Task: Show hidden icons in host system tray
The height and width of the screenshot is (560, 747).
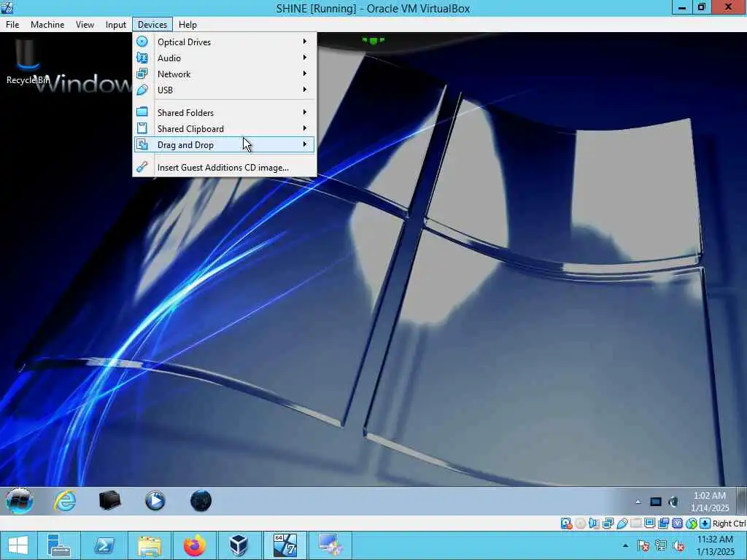Action: (625, 545)
